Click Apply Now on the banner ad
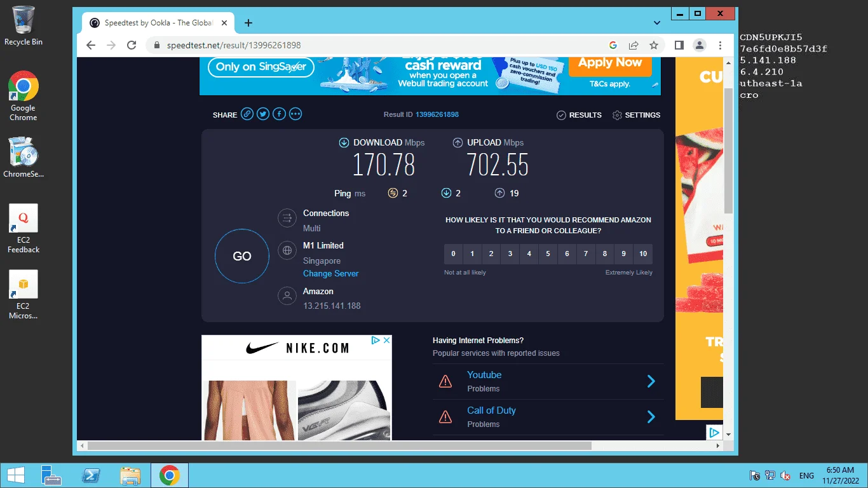Viewport: 868px width, 488px height. tap(610, 62)
